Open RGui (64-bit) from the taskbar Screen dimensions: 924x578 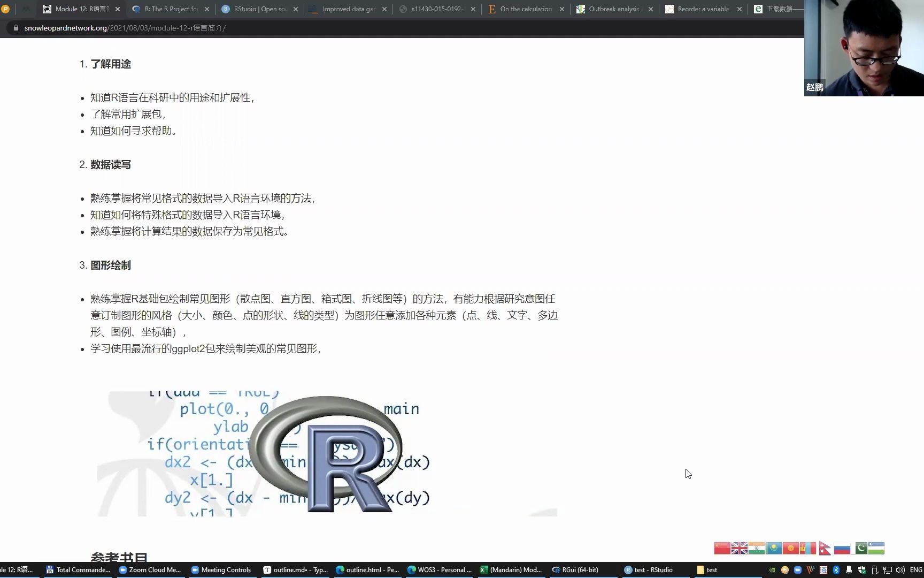[576, 569]
